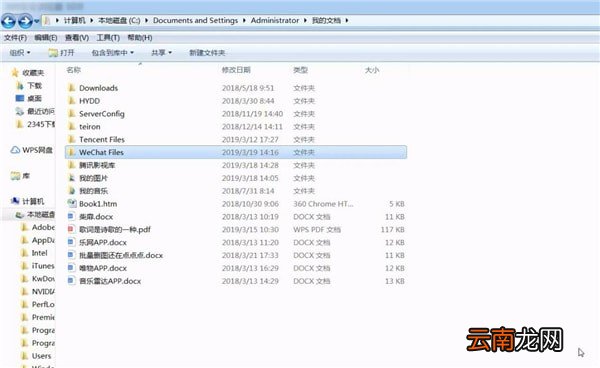
Task: Sort by 修改日期 column header
Action: tap(236, 70)
